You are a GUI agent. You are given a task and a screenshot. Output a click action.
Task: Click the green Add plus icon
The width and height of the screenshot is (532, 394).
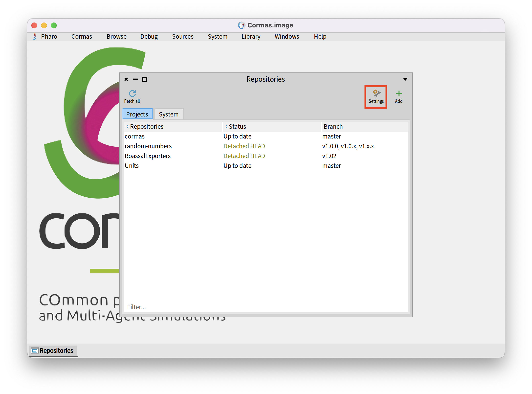pyautogui.click(x=399, y=93)
